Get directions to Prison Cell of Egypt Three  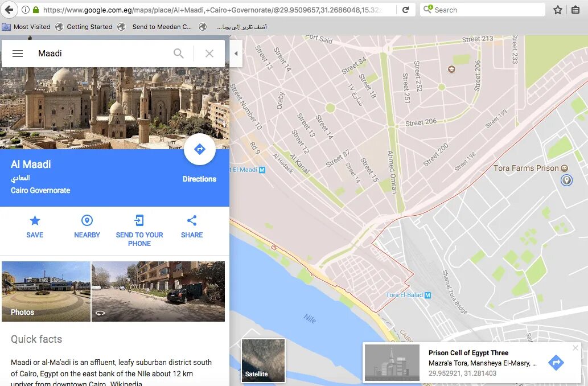(556, 362)
